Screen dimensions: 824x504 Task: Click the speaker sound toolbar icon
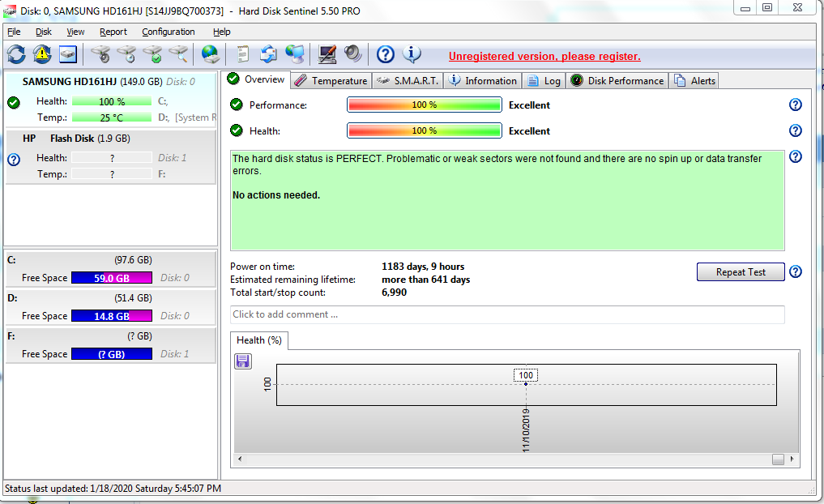[x=353, y=53]
